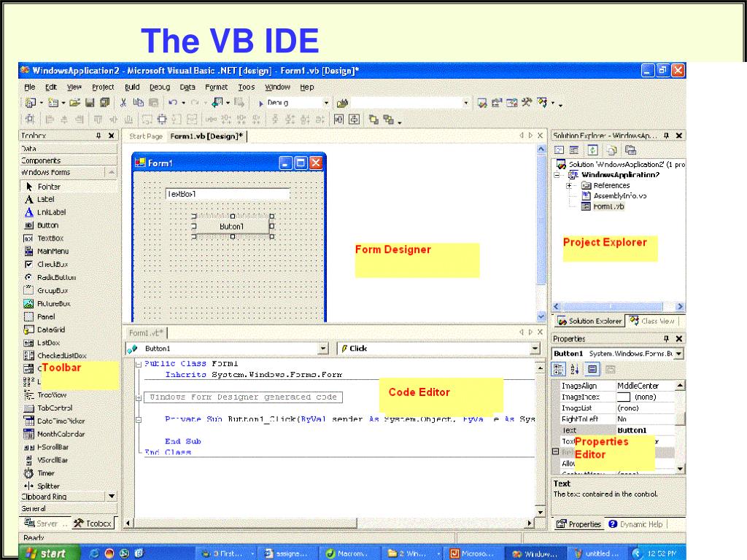
Task: Pick the Label control in Toolbox
Action: tap(39, 200)
